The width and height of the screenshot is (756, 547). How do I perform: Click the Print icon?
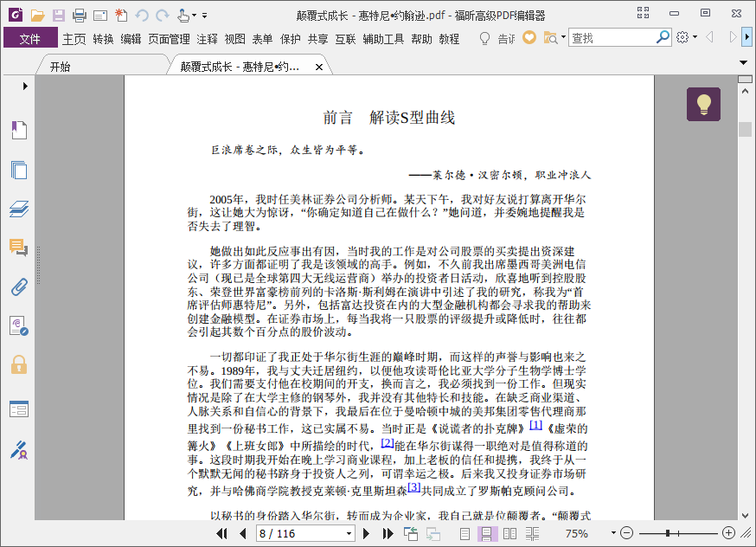coord(80,16)
